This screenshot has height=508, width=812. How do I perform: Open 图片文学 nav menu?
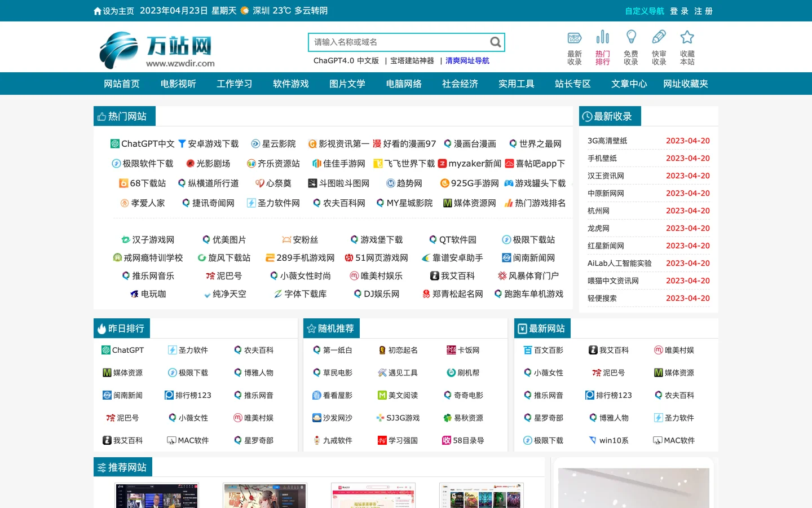(347, 84)
